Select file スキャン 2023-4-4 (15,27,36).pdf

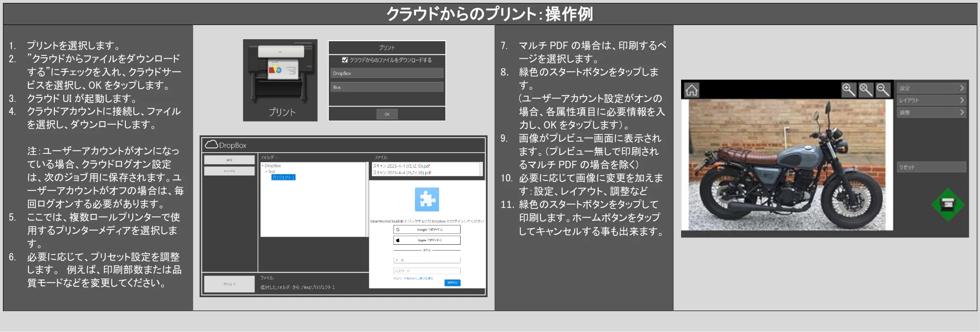pyautogui.click(x=401, y=173)
